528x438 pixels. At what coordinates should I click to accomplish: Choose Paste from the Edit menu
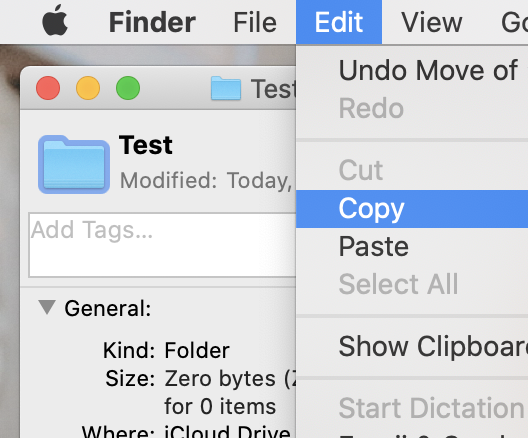coord(412,247)
